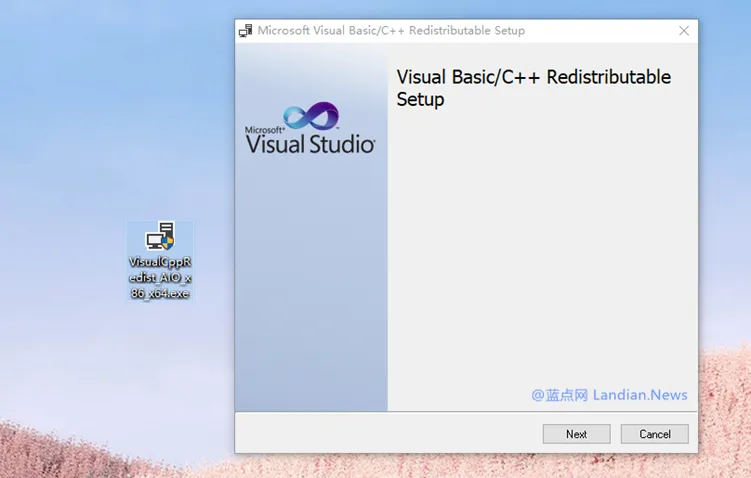751x478 pixels.
Task: Click the Visual Studio logo in the setup dialog
Action: pyautogui.click(x=310, y=128)
